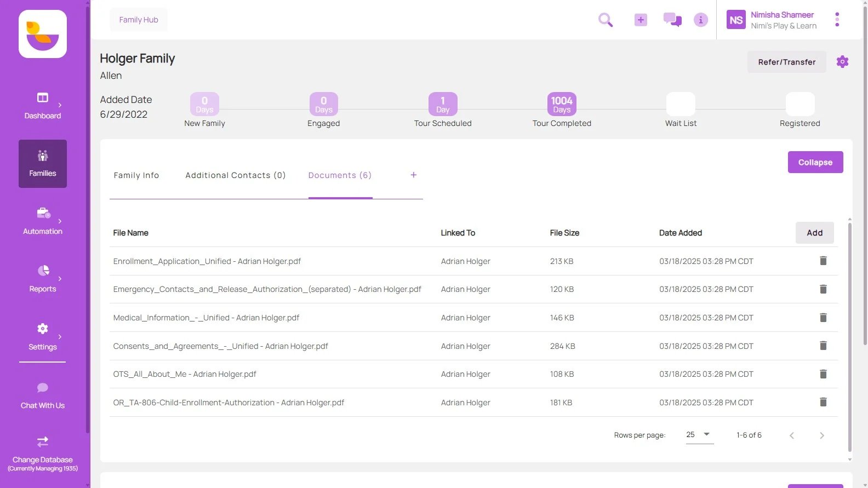Click the 1-6 of 6 pagination text
868x488 pixels.
(749, 435)
